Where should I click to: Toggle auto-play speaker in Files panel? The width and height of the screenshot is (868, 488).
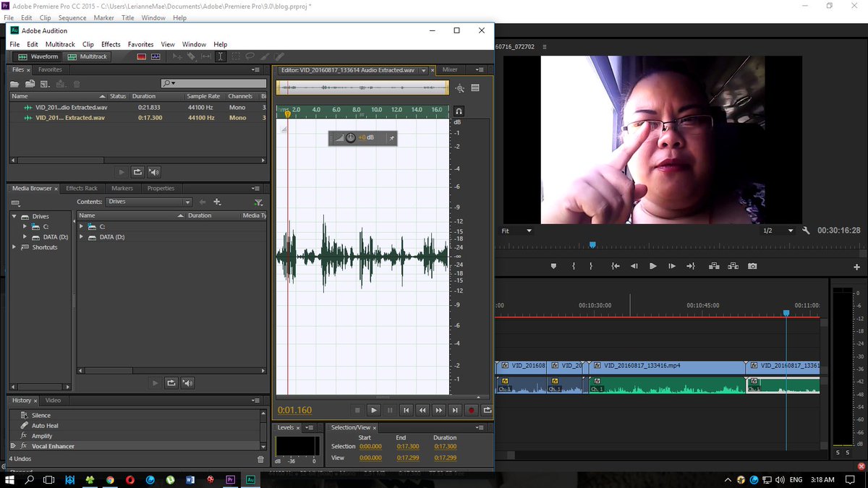(153, 172)
